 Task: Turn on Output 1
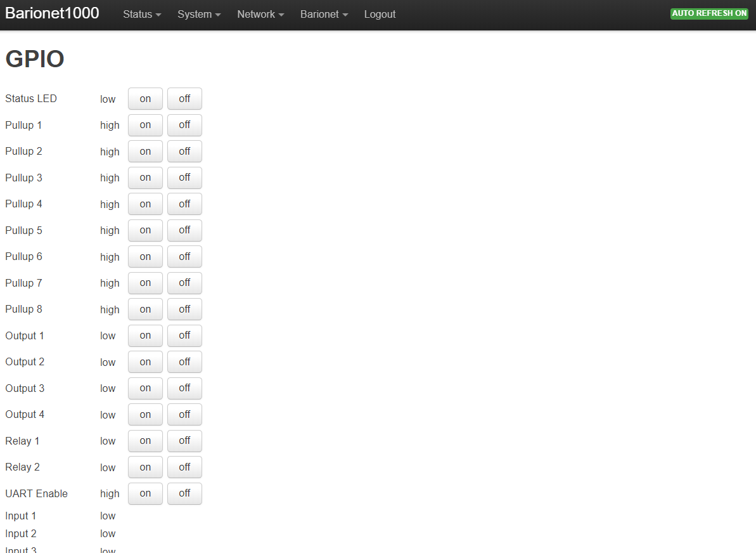tap(145, 335)
